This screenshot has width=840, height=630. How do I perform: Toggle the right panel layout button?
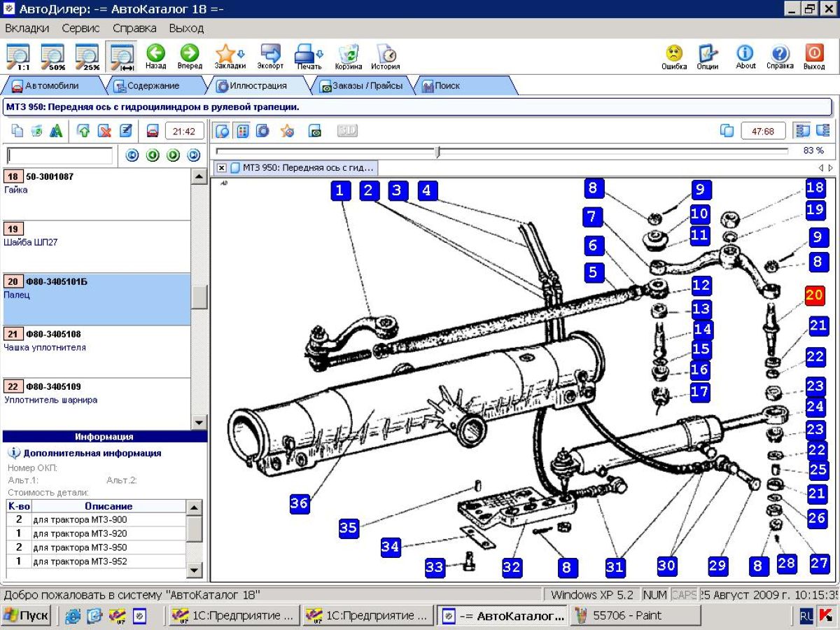tap(822, 131)
